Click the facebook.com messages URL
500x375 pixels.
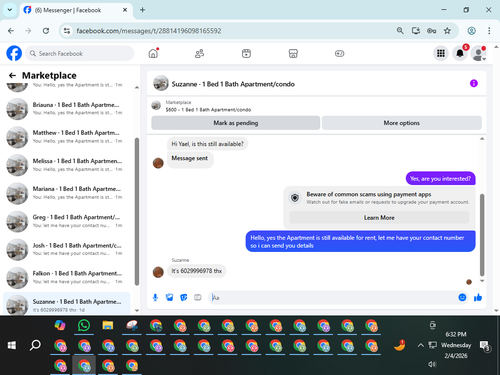pyautogui.click(x=149, y=31)
